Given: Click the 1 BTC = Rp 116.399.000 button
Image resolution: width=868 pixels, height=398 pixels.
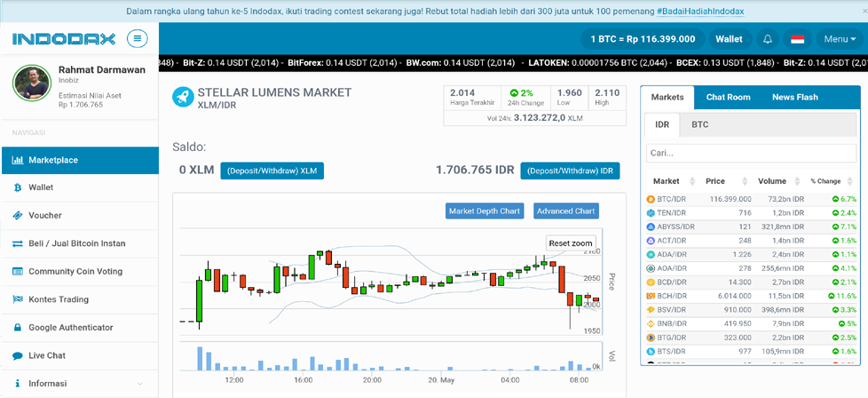Looking at the screenshot, I should (643, 39).
